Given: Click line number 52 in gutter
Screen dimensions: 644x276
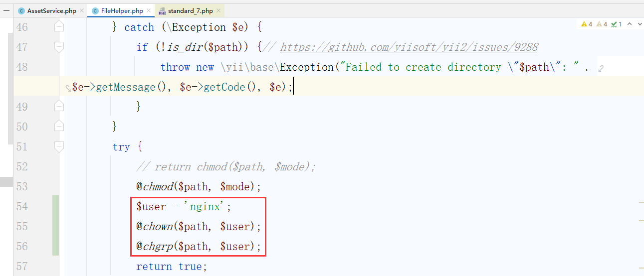Looking at the screenshot, I should click(22, 166).
